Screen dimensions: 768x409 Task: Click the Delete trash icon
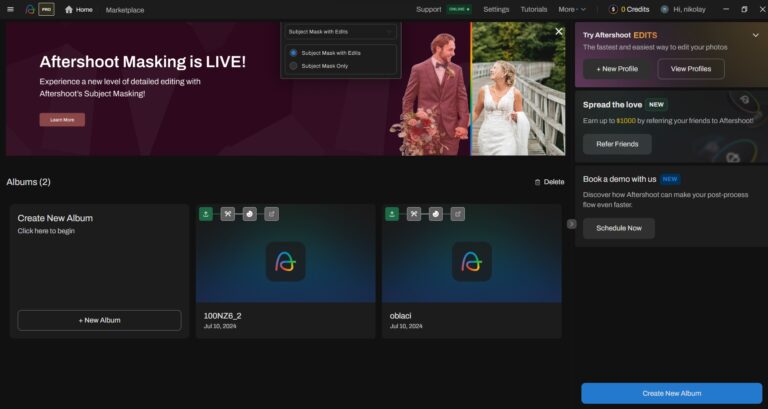[x=537, y=182]
